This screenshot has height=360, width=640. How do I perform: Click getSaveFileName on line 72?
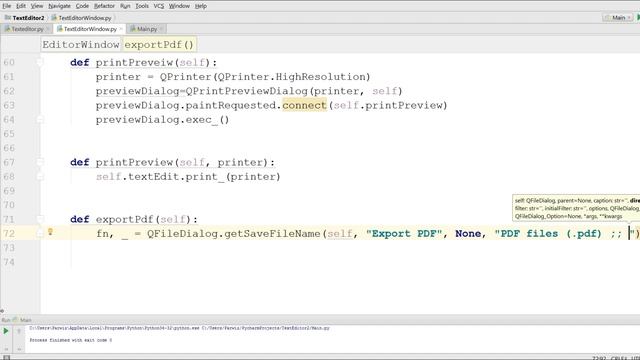point(272,233)
